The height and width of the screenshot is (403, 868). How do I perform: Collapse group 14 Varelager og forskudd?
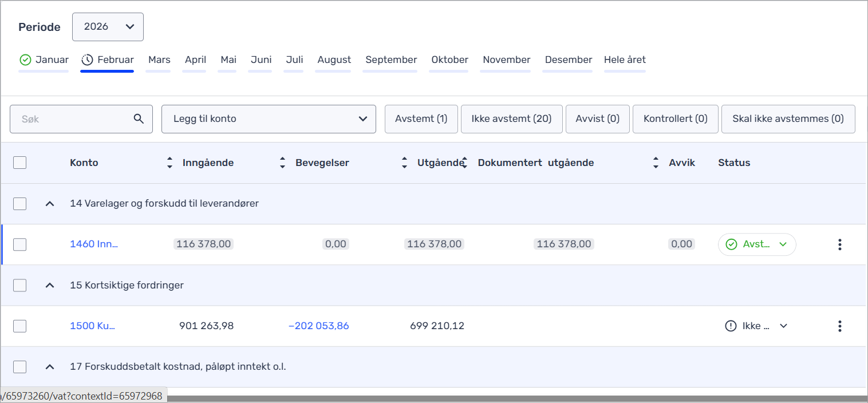(50, 204)
